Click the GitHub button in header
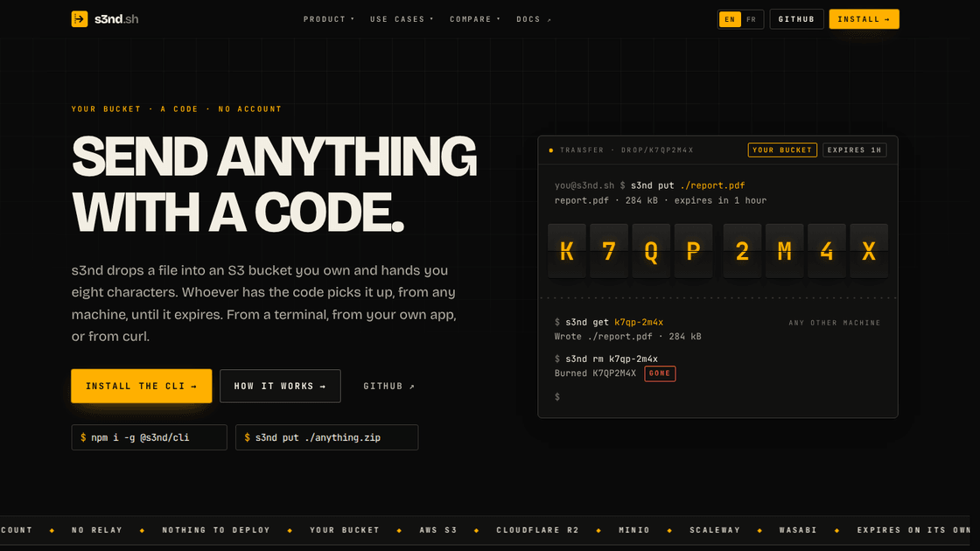The width and height of the screenshot is (980, 551). [x=796, y=19]
